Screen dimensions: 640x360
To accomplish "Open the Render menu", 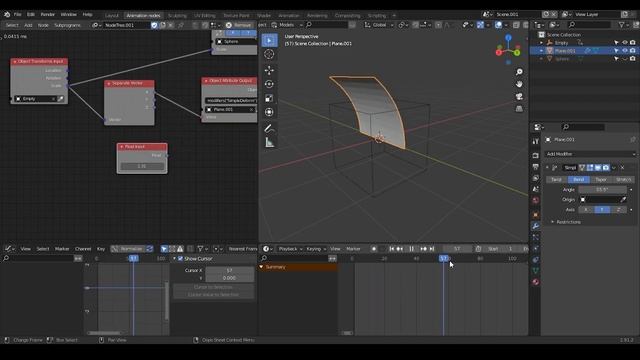I will [47, 14].
